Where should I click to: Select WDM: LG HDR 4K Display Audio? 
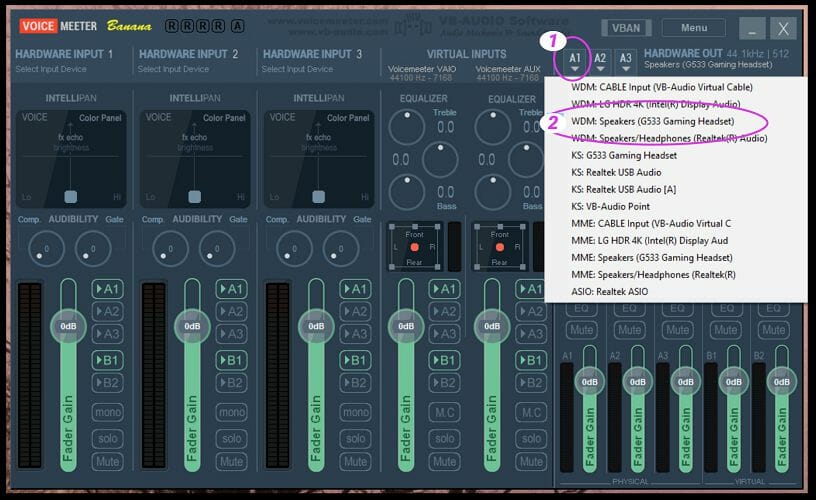tap(655, 104)
